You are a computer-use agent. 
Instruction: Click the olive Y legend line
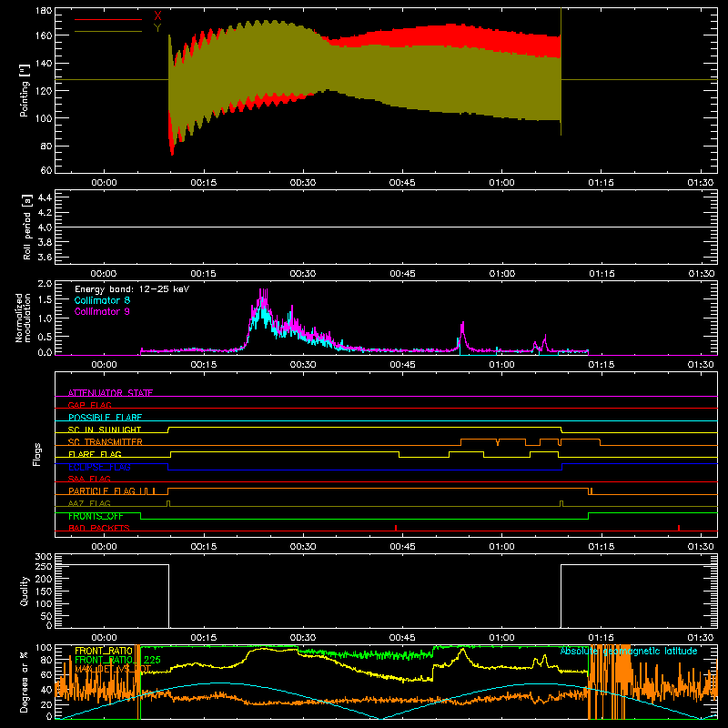click(x=108, y=32)
